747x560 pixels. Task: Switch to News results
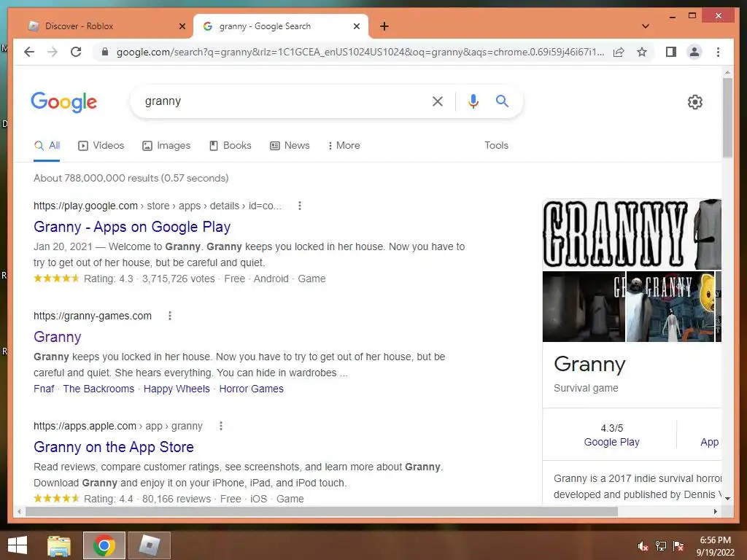(x=290, y=146)
